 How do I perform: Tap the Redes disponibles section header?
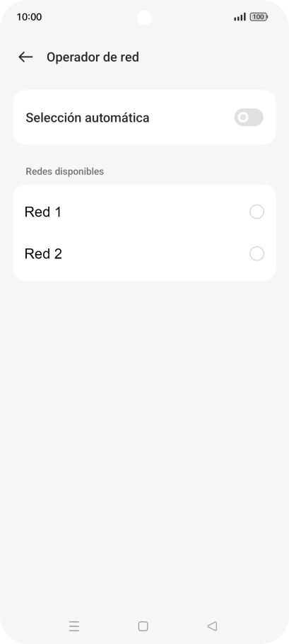coord(65,171)
